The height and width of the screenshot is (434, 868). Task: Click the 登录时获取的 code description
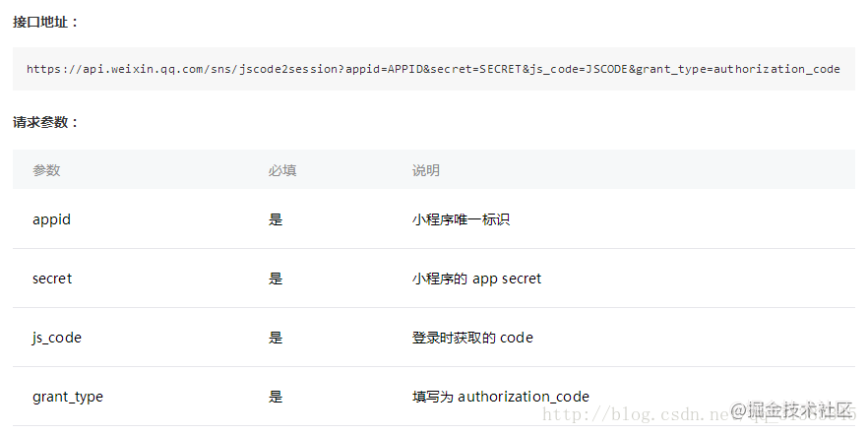(x=472, y=338)
